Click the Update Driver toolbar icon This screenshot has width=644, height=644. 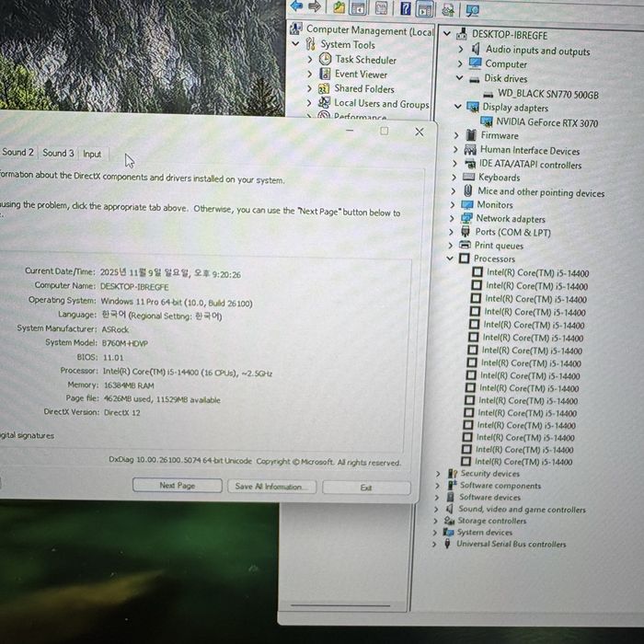(448, 9)
